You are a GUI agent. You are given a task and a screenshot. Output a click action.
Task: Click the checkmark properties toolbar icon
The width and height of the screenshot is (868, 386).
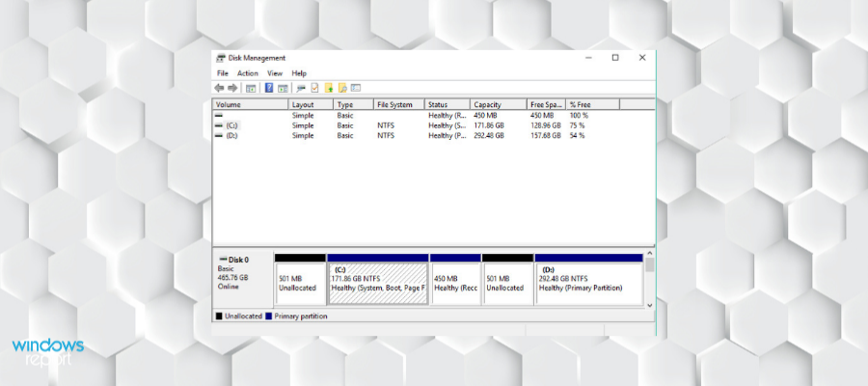point(314,88)
